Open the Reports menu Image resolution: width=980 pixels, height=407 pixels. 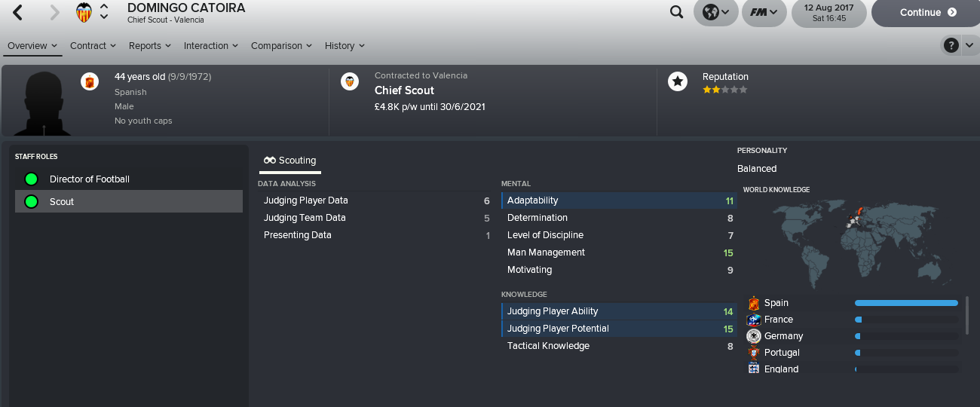(x=149, y=46)
